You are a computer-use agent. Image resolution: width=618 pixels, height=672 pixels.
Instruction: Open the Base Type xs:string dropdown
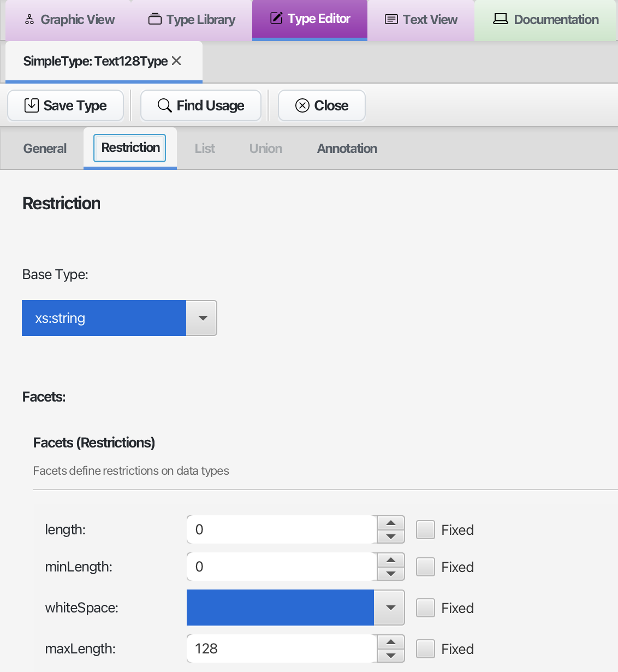(x=202, y=318)
